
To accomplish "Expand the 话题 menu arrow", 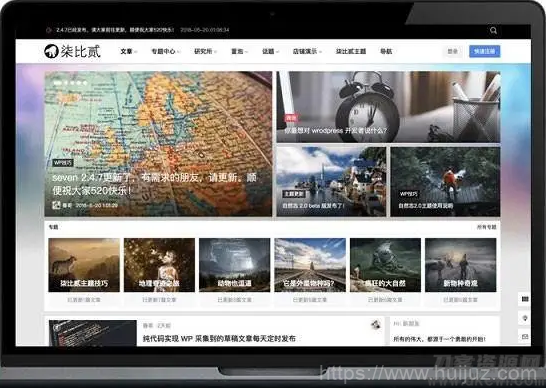I will pyautogui.click(x=277, y=52).
